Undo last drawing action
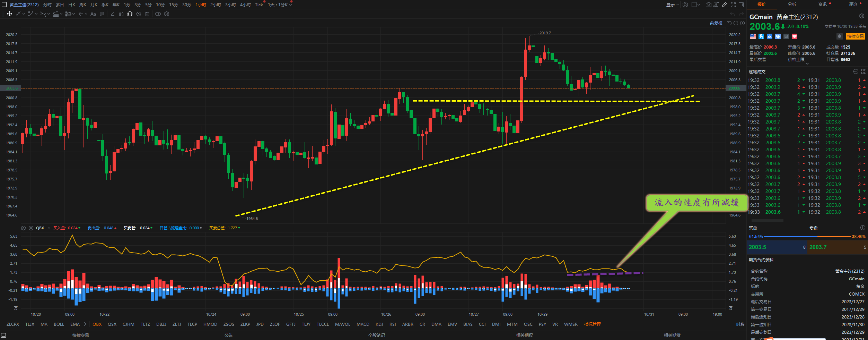 (x=732, y=14)
